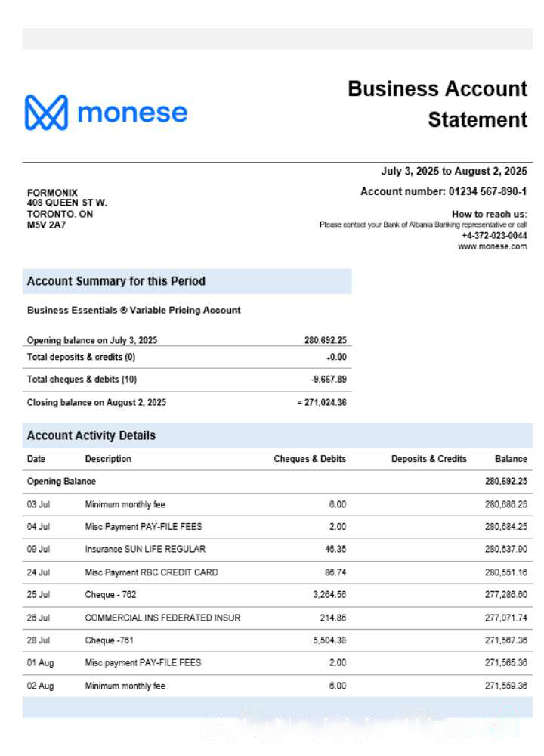544x756 pixels.
Task: Select the COMMERCIAL INS FEDERATED INSUR entry
Action: click(162, 618)
